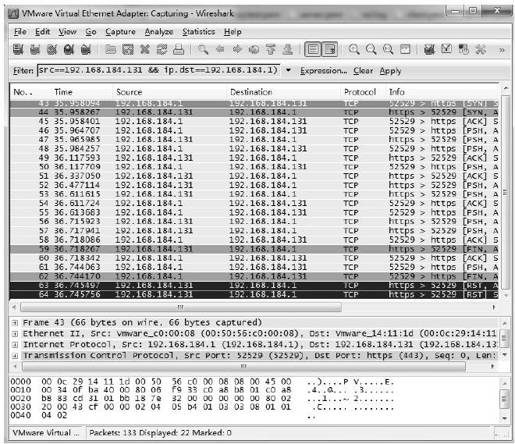
Task: Go forward in packet history
Action: point(237,50)
